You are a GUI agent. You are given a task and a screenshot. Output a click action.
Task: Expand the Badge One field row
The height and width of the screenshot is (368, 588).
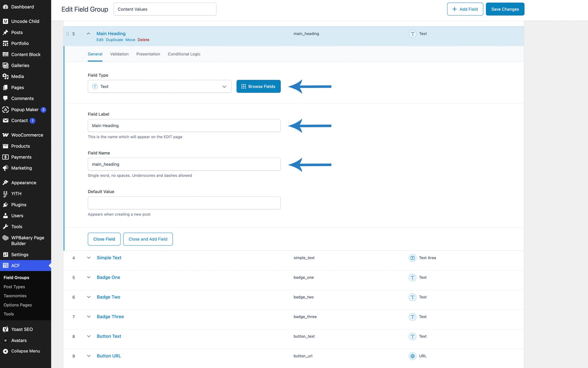[x=89, y=277]
